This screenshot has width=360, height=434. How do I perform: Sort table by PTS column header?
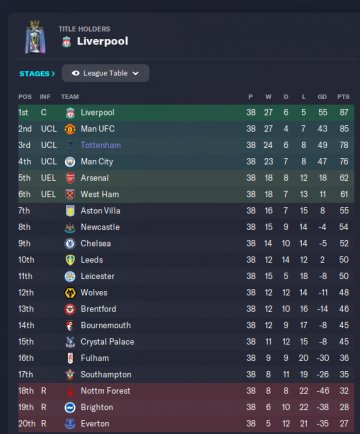pyautogui.click(x=343, y=97)
